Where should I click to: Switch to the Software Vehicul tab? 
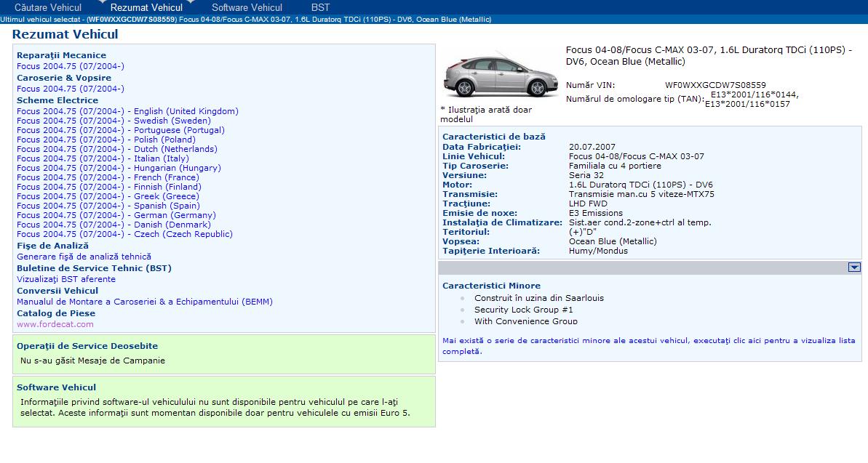247,7
